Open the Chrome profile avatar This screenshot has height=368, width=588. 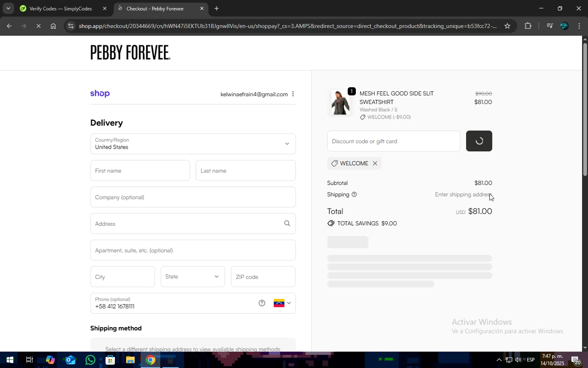[x=564, y=26]
